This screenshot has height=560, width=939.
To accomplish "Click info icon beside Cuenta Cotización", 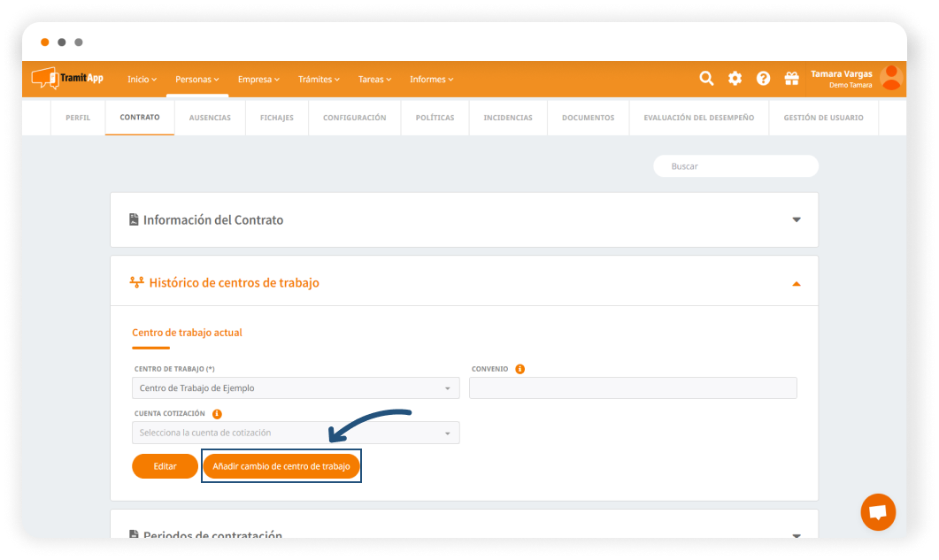I will tap(217, 413).
